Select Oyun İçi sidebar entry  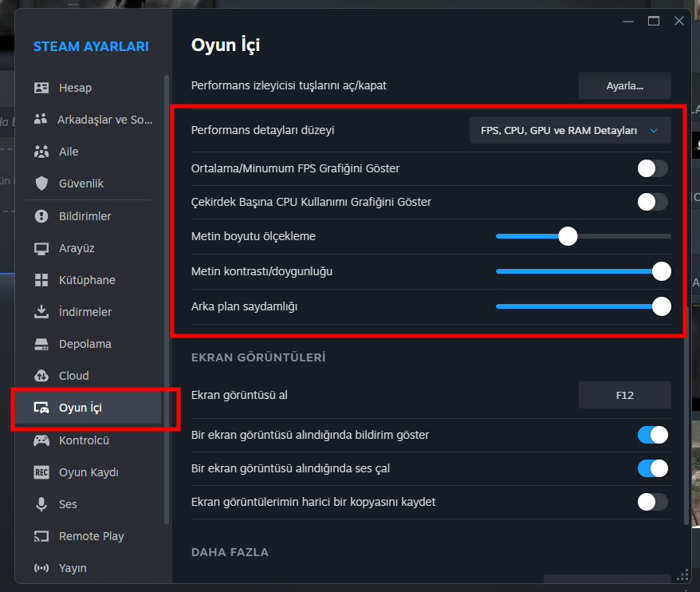coord(88,408)
